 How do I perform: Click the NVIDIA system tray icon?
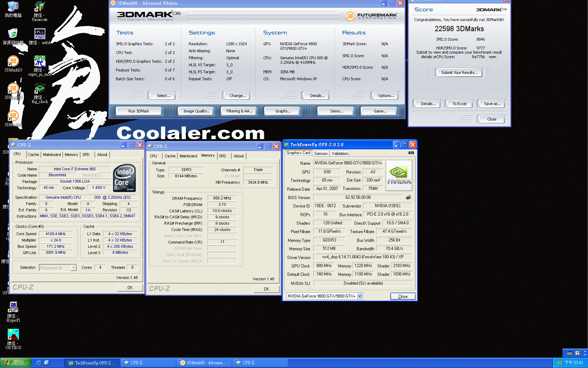pyautogui.click(x=559, y=363)
